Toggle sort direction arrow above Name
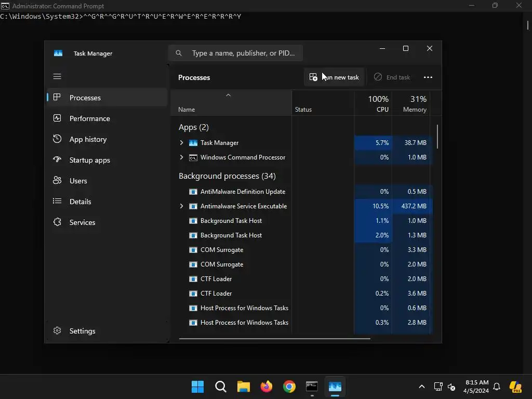532x399 pixels. pos(229,96)
